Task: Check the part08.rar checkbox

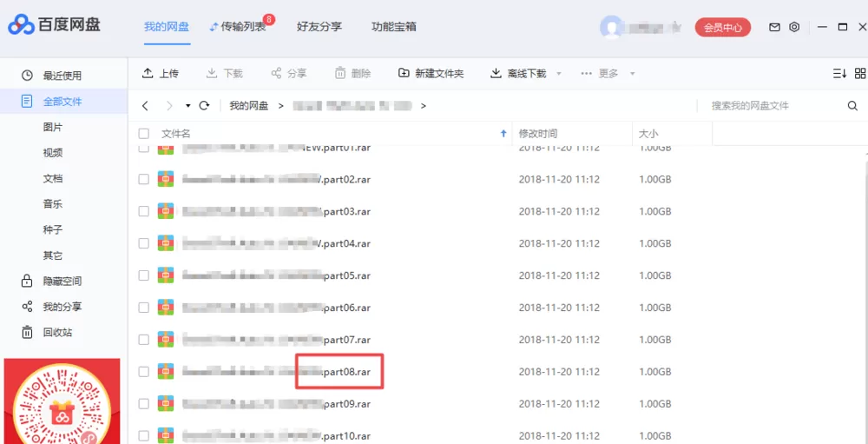Action: (x=144, y=371)
